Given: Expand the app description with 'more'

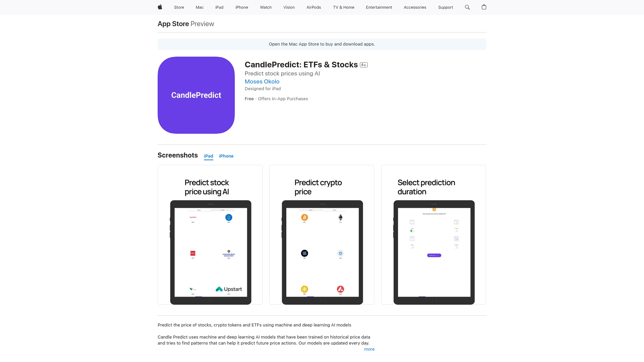Looking at the screenshot, I should (369, 349).
